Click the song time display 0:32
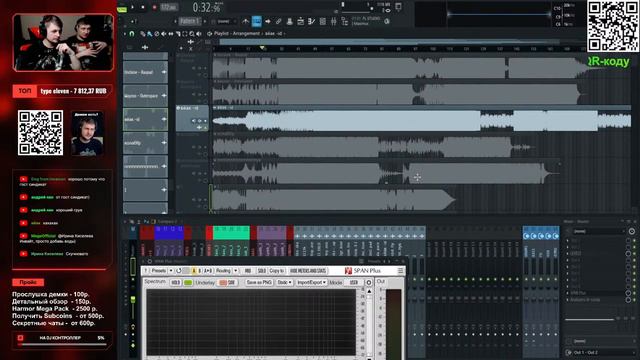The width and height of the screenshot is (640, 360). coord(207,7)
